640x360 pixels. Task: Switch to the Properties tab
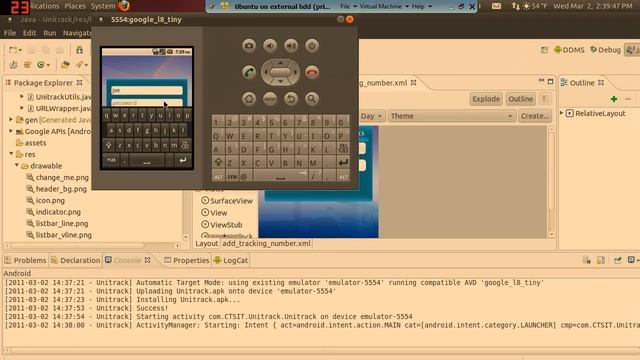click(187, 260)
